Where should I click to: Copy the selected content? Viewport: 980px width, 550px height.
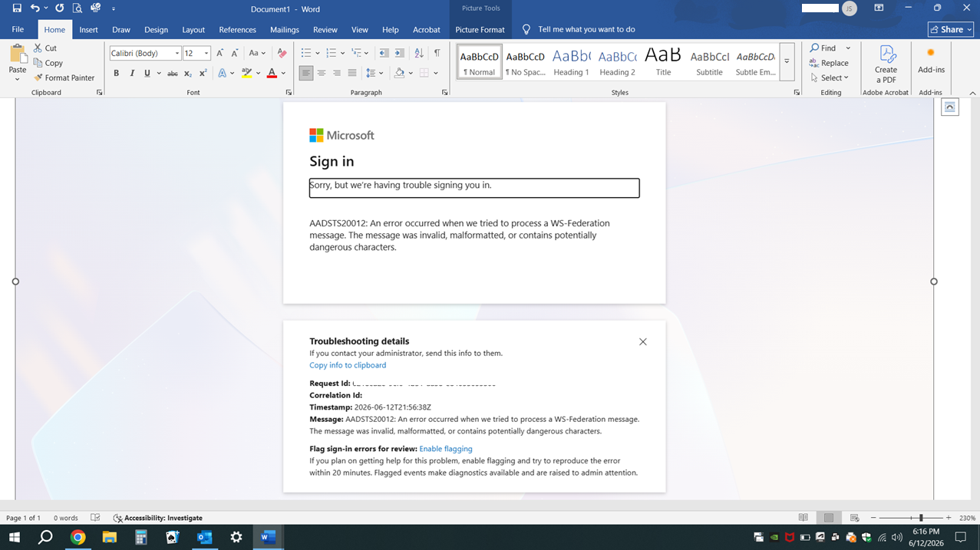coord(48,63)
